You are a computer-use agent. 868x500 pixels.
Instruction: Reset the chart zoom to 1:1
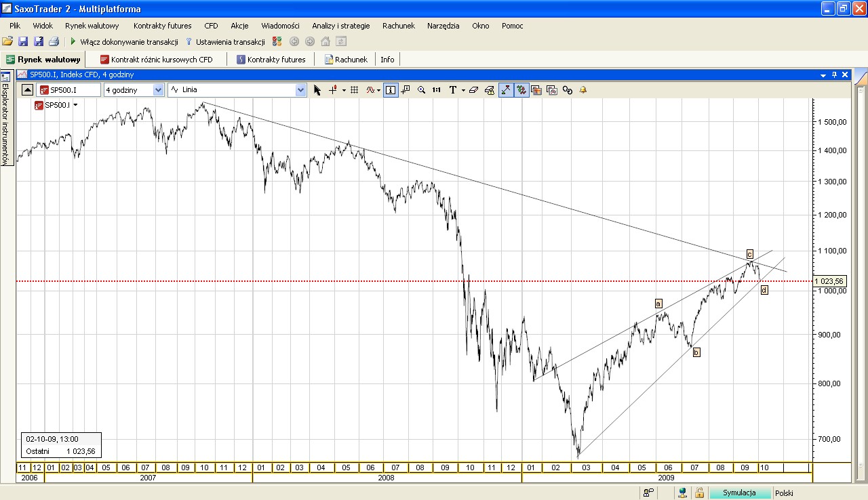point(436,89)
